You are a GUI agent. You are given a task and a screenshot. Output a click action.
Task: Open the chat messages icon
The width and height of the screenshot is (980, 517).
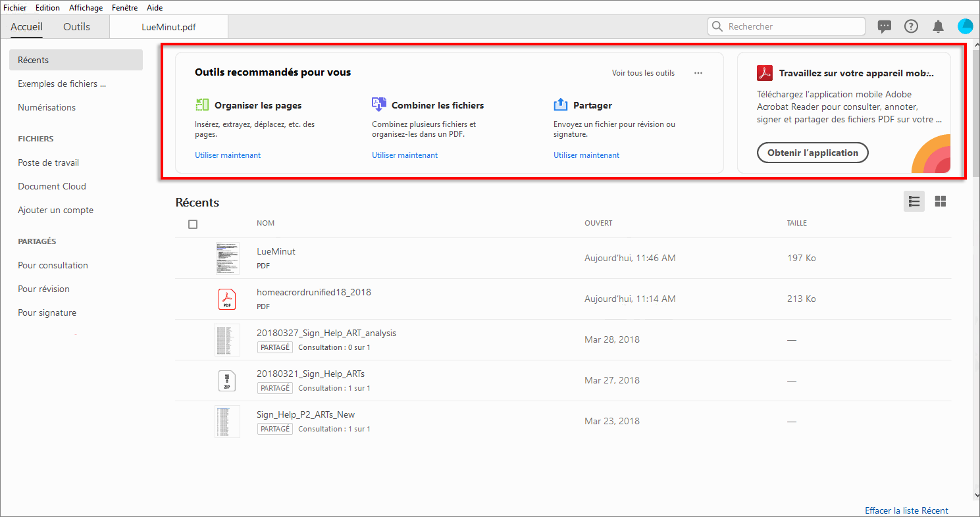click(x=885, y=26)
